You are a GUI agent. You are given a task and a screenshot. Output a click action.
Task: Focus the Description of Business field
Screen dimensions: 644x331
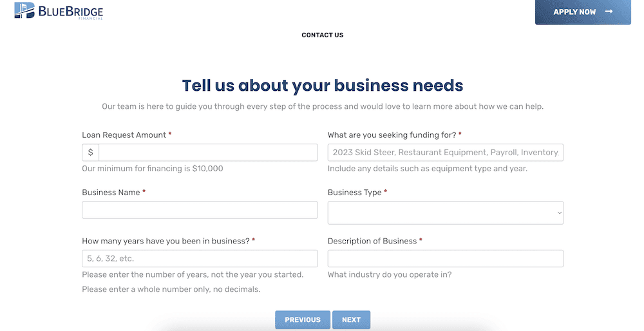[445, 258]
